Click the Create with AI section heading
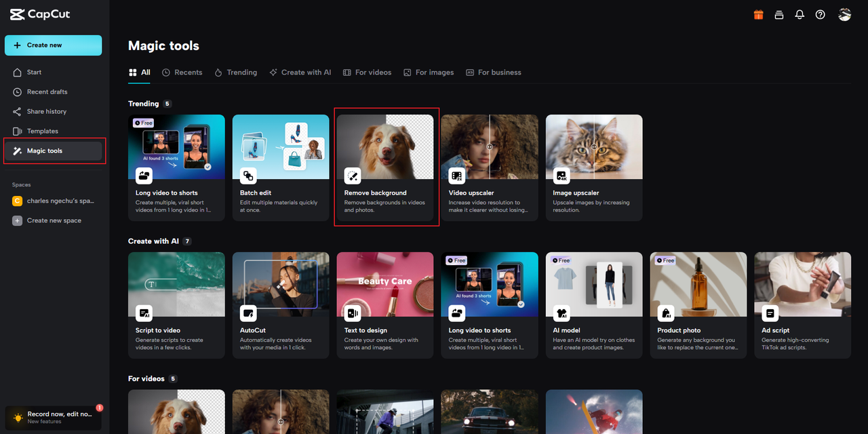Viewport: 868px width, 434px height. (154, 241)
